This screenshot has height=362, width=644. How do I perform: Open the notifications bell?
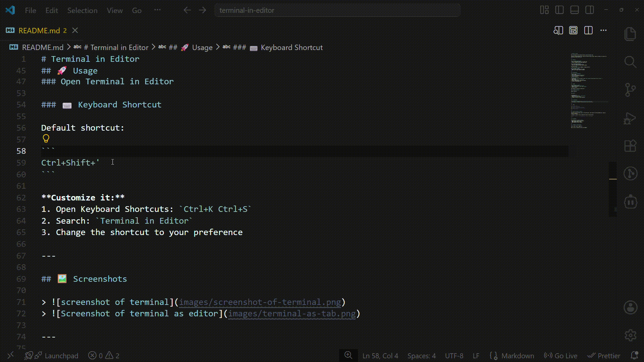pos(634,355)
